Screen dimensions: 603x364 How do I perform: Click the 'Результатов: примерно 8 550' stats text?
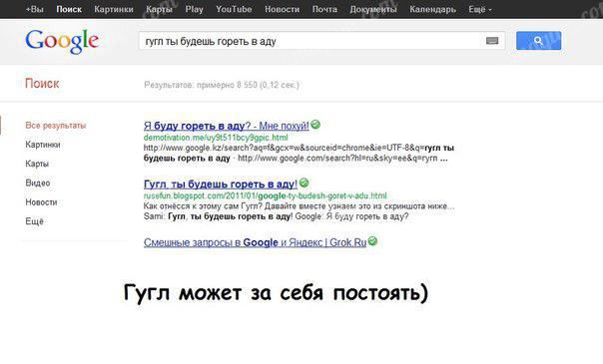coord(222,85)
